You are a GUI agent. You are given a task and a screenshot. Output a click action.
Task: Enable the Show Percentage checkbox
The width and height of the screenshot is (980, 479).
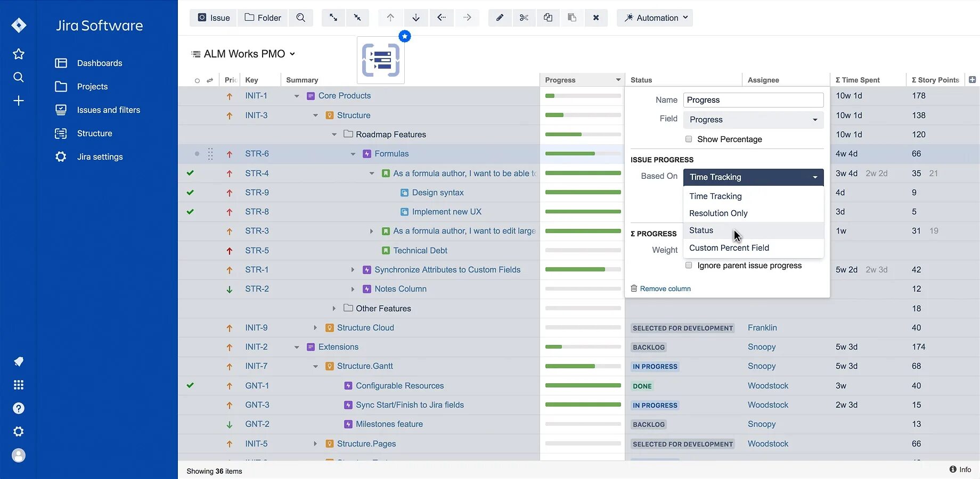(x=689, y=139)
